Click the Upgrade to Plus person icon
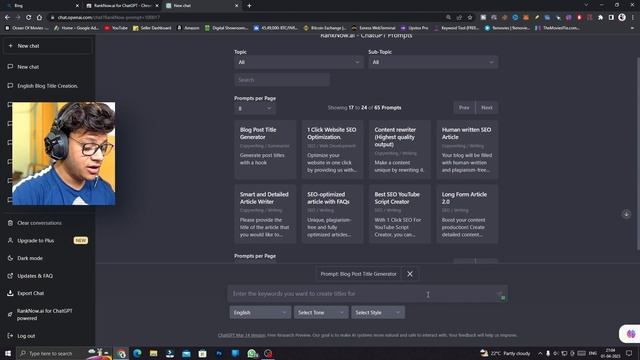640x360 pixels. (x=10, y=240)
